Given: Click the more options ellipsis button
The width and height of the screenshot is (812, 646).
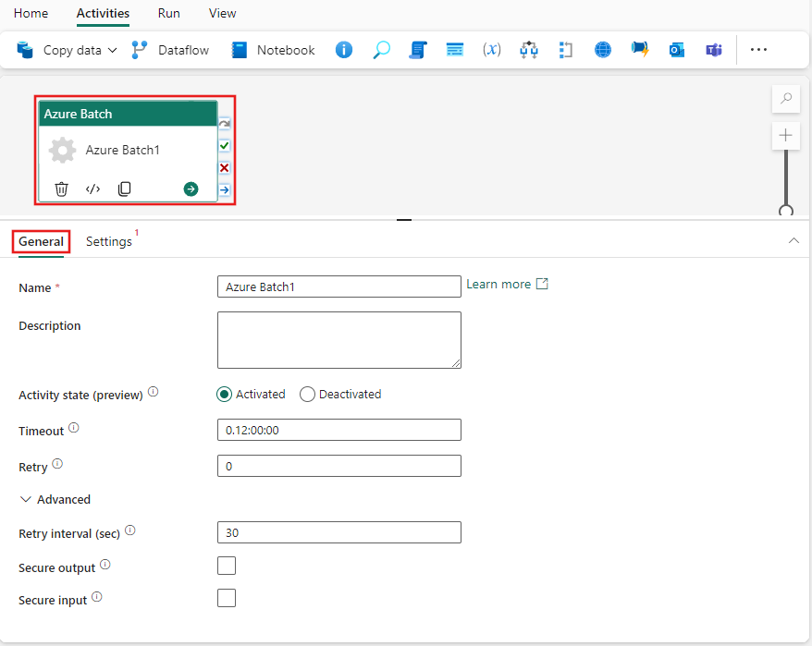Looking at the screenshot, I should click(x=758, y=50).
